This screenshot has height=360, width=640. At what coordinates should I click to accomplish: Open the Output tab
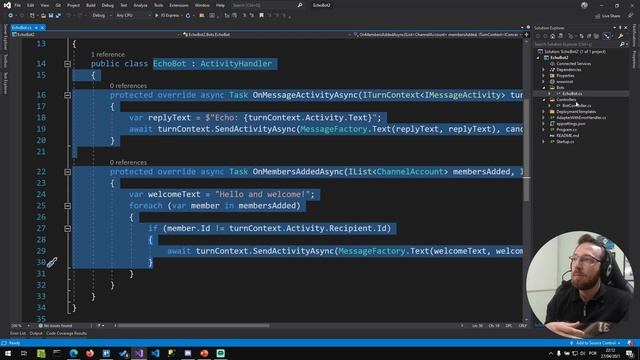[x=36, y=333]
